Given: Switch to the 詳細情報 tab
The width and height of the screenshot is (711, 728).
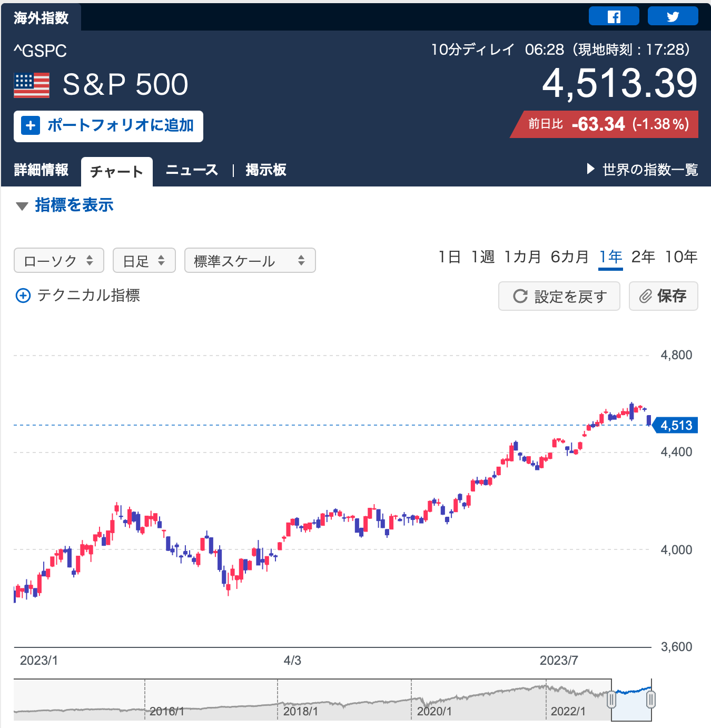Looking at the screenshot, I should point(41,170).
